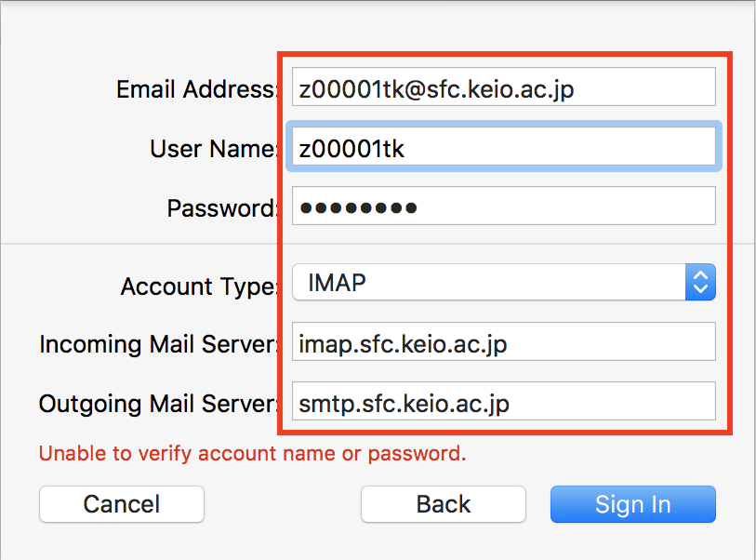The width and height of the screenshot is (756, 560).
Task: Click the Account Type label
Action: [x=199, y=287]
